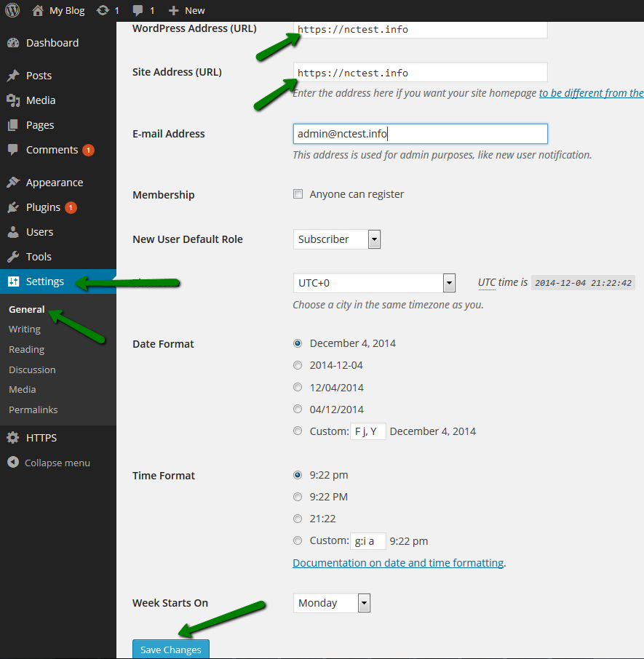Select date format 04/12/2014
Screen dimensions: 644x659
click(298, 409)
